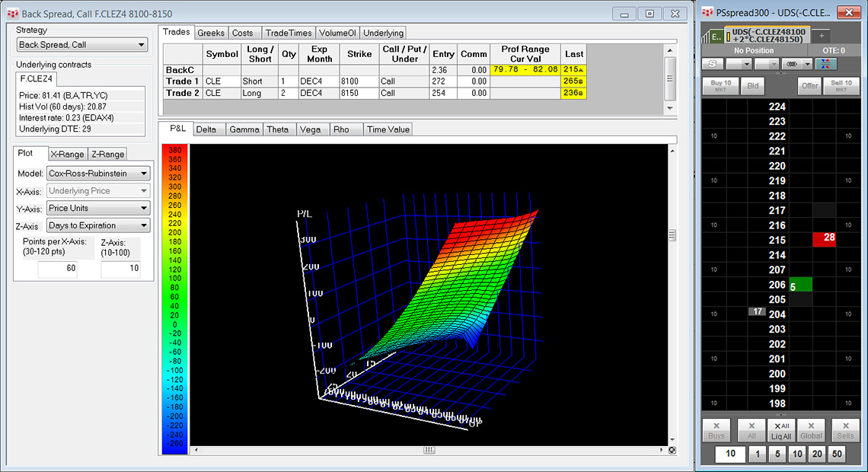The width and height of the screenshot is (868, 472).
Task: Click the Points per X-Axis input field
Action: pos(58,268)
